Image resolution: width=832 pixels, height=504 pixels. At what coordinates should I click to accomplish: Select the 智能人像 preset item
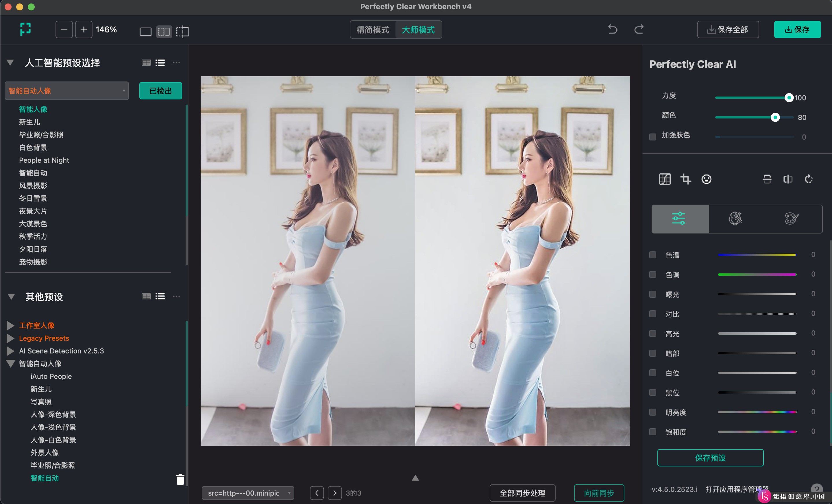[33, 109]
